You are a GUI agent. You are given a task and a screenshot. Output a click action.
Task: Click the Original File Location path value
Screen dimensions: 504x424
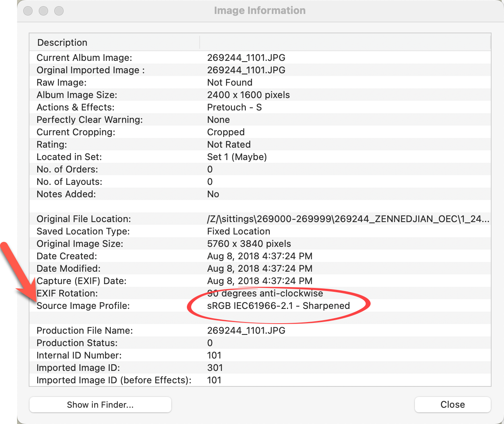348,219
